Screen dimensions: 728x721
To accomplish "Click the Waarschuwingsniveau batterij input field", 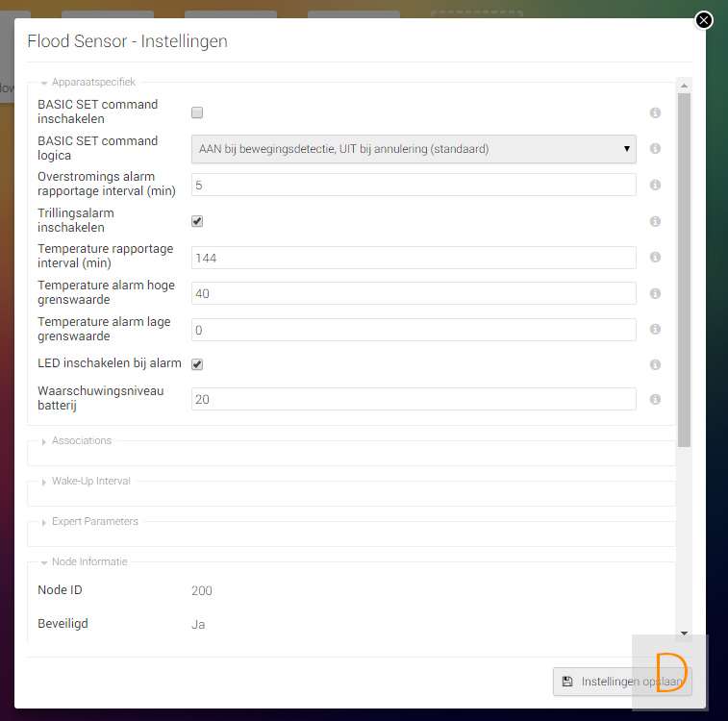I will [x=414, y=399].
